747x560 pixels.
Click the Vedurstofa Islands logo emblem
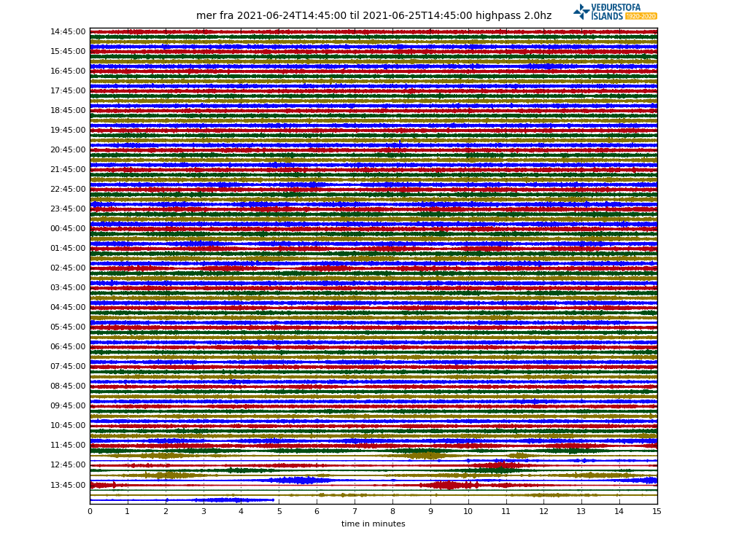click(581, 12)
